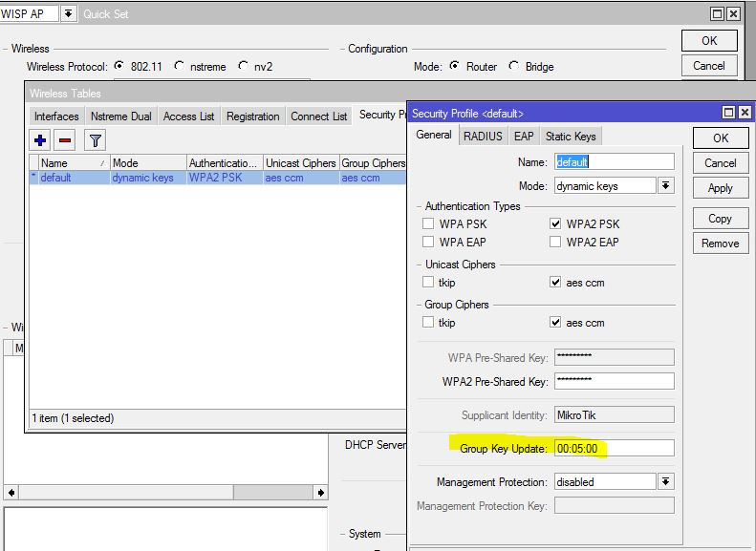Click the profile Name input field
This screenshot has width=756, height=551.
click(x=615, y=161)
